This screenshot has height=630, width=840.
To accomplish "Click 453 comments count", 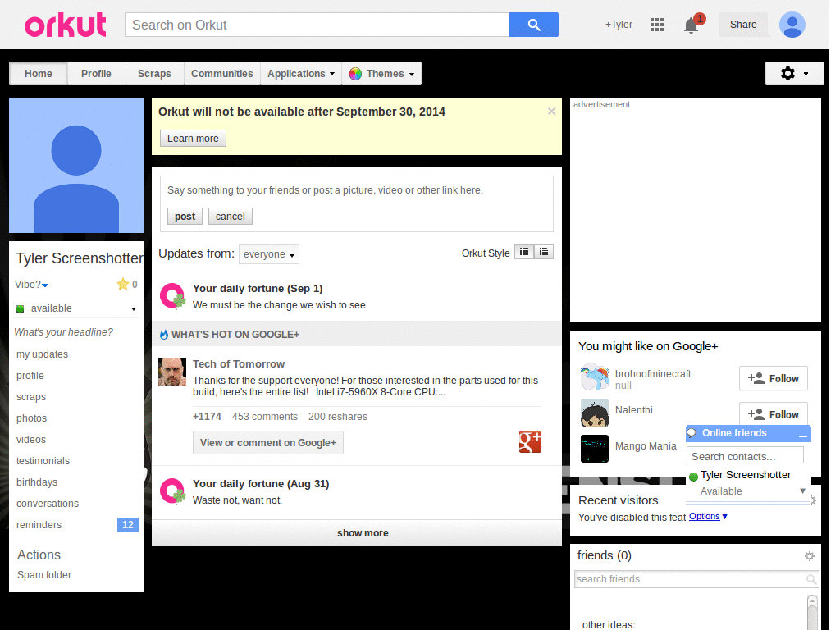I will click(265, 417).
